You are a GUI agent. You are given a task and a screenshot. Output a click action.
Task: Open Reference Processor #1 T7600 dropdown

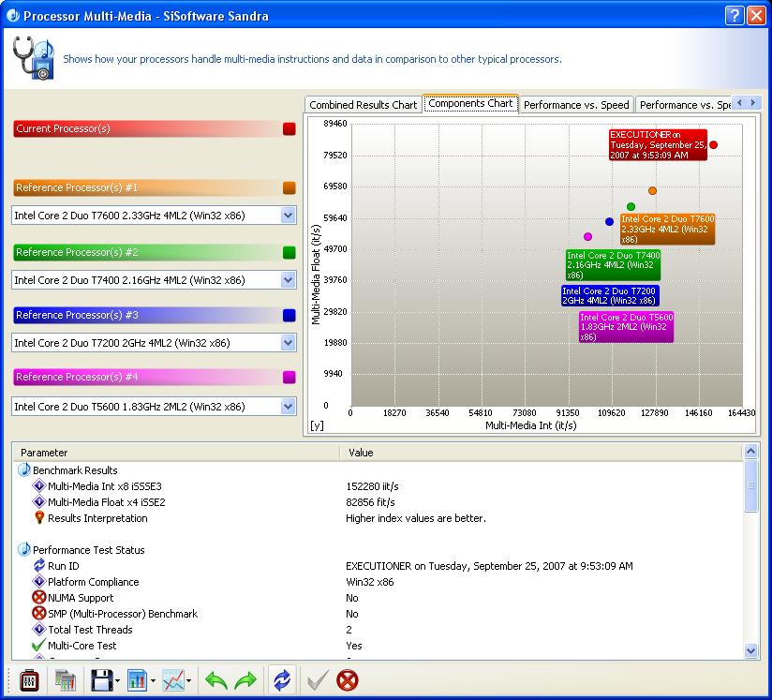288,216
